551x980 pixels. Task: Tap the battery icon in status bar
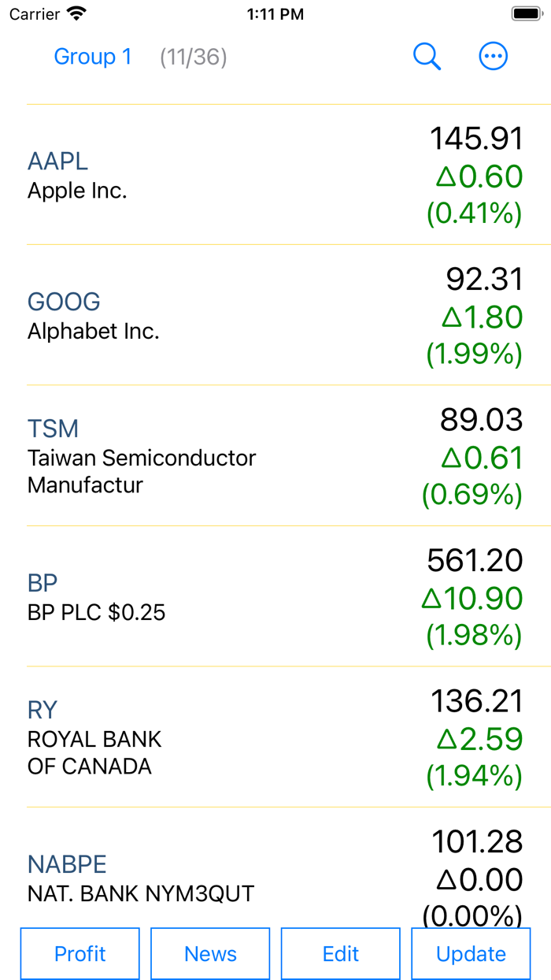point(524,12)
